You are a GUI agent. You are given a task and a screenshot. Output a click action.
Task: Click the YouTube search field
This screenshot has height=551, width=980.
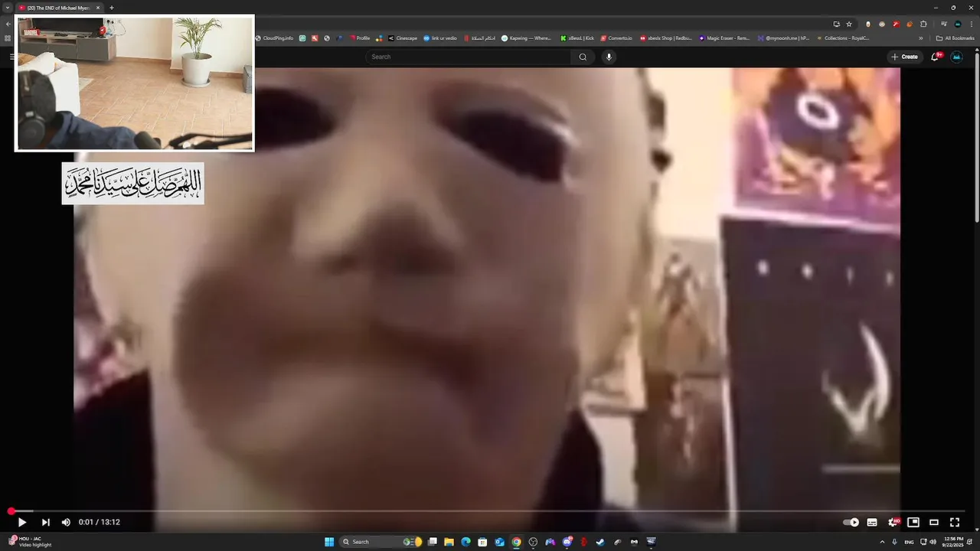point(467,57)
